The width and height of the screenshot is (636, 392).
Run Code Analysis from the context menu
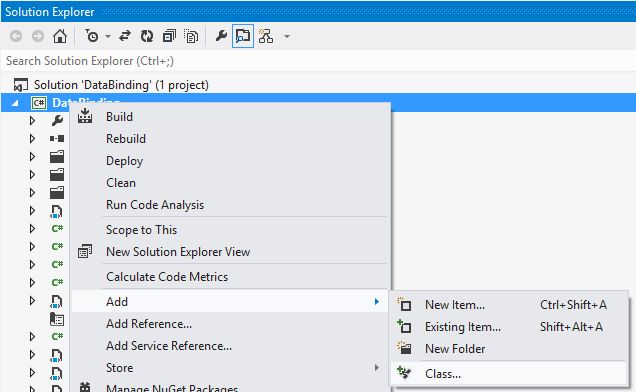coord(231,205)
